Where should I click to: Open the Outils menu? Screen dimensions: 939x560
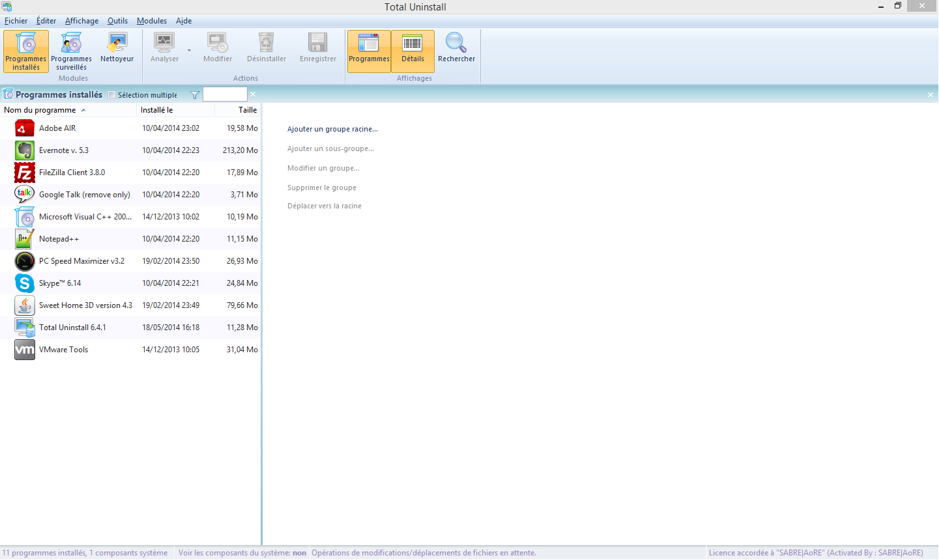click(x=117, y=21)
